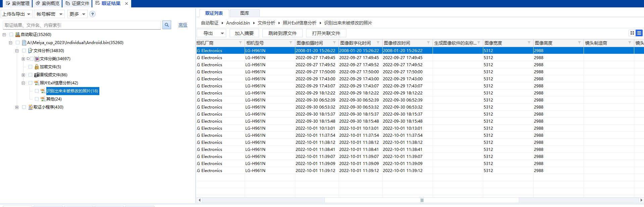Switch to grid thumbnail view icon
This screenshot has height=207, width=644.
(x=632, y=33)
